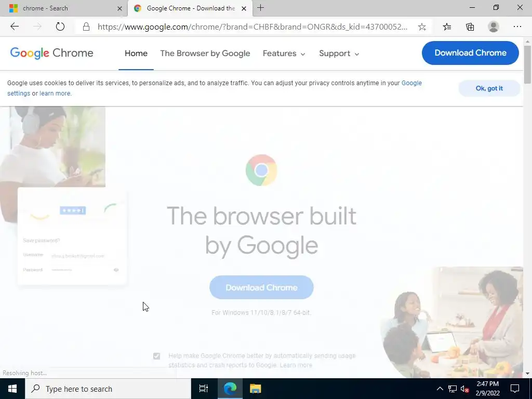Close the 'chrome - Search' tab
Image resolution: width=532 pixels, height=399 pixels.
[120, 8]
